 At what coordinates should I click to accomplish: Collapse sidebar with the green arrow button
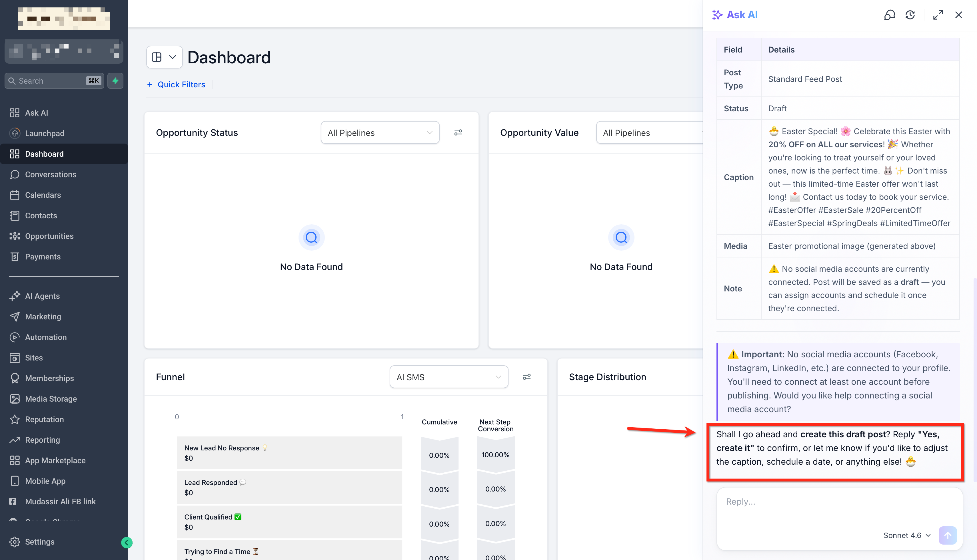point(127,542)
